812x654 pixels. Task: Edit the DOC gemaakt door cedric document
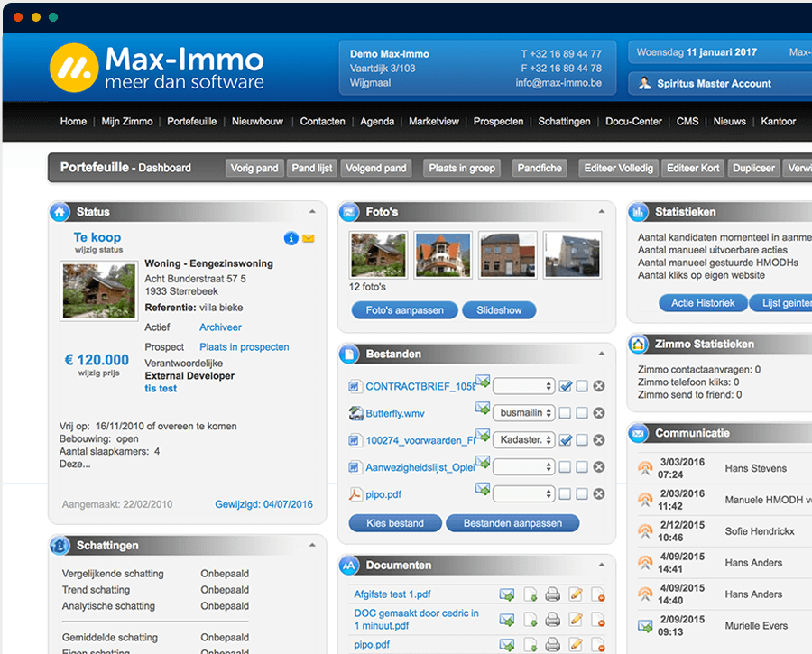pos(576,620)
